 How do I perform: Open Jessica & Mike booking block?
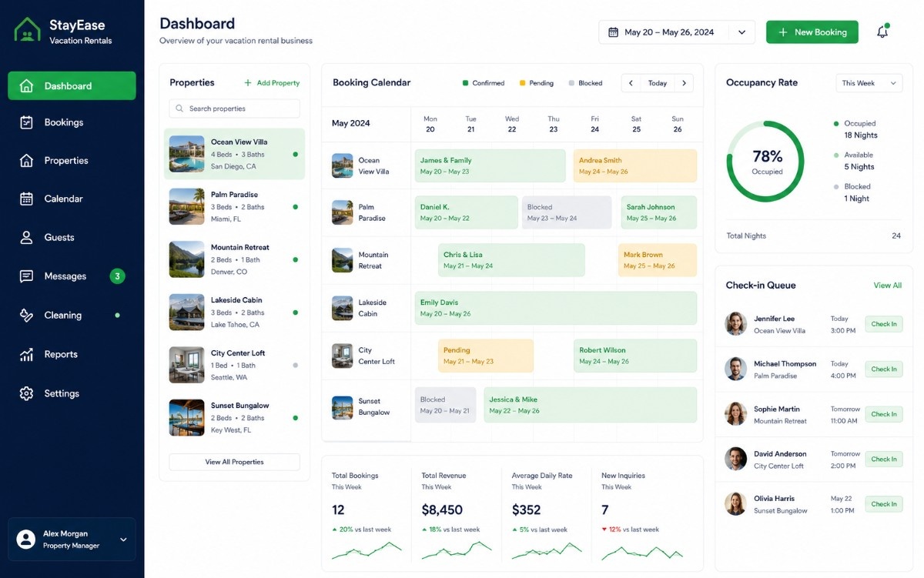point(591,405)
